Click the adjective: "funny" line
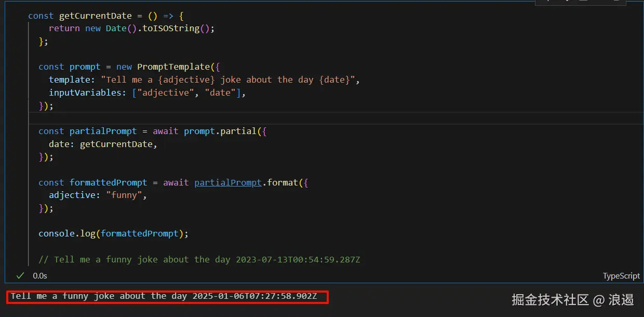Viewport: 644px width, 317px height. [98, 195]
